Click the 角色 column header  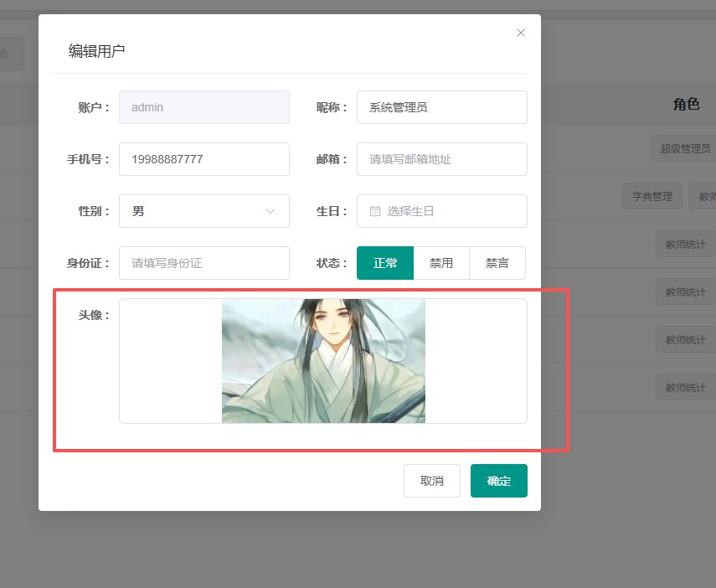[686, 104]
